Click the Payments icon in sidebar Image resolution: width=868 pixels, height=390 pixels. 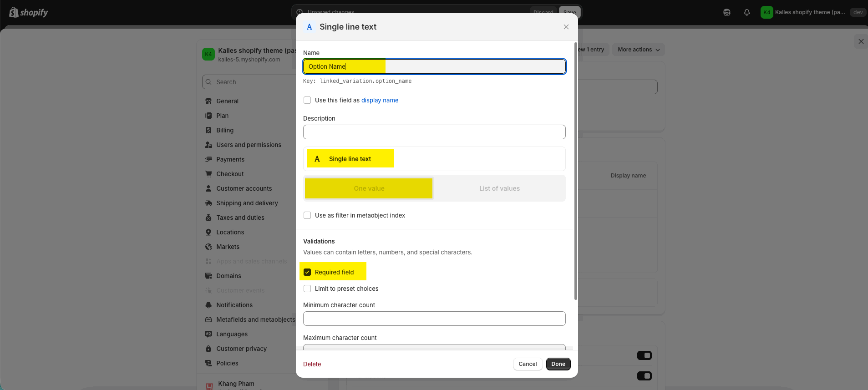tap(208, 159)
